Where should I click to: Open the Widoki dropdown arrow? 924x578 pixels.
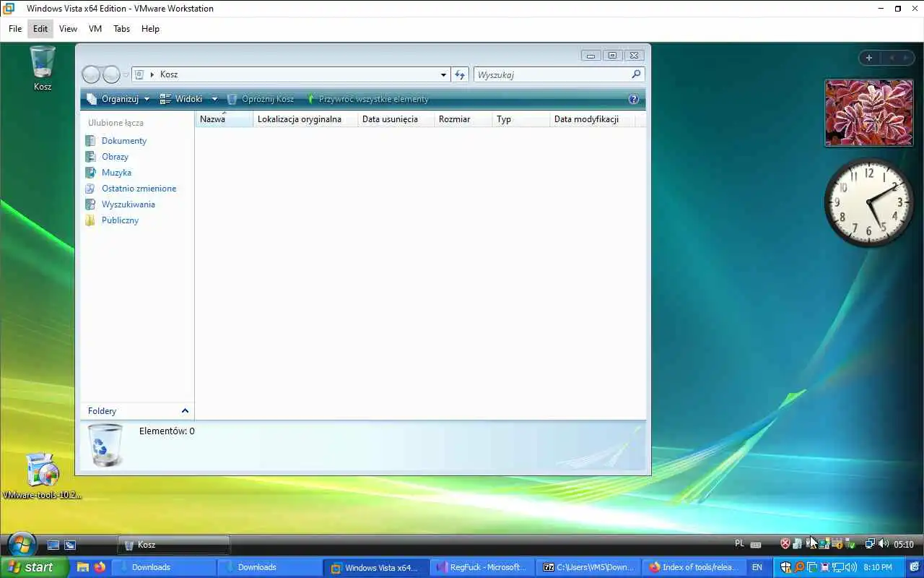(x=214, y=99)
